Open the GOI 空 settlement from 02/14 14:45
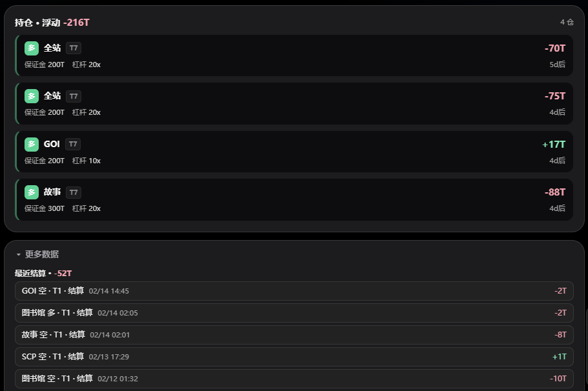Viewport: 588px width, 391px height. tap(294, 291)
